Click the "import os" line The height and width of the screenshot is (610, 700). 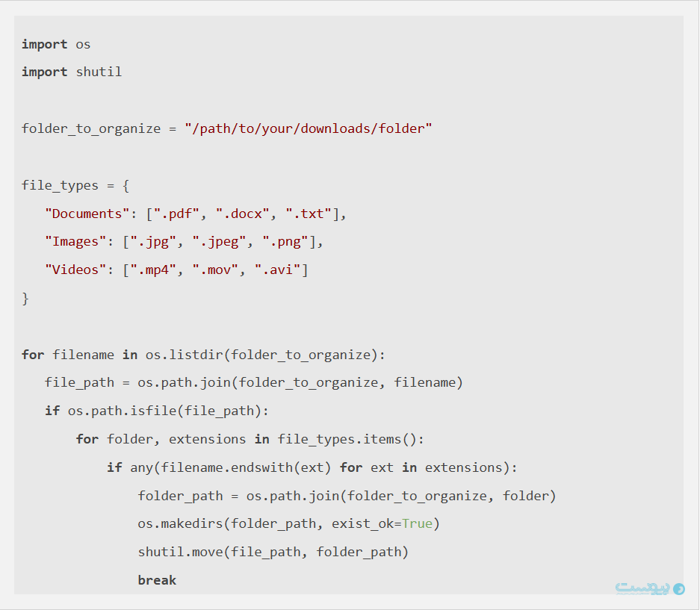(x=56, y=44)
